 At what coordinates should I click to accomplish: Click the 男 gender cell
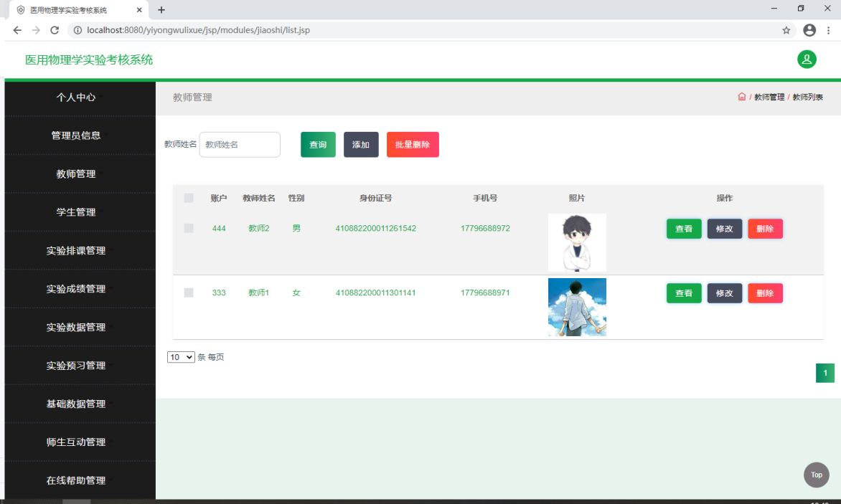(296, 228)
